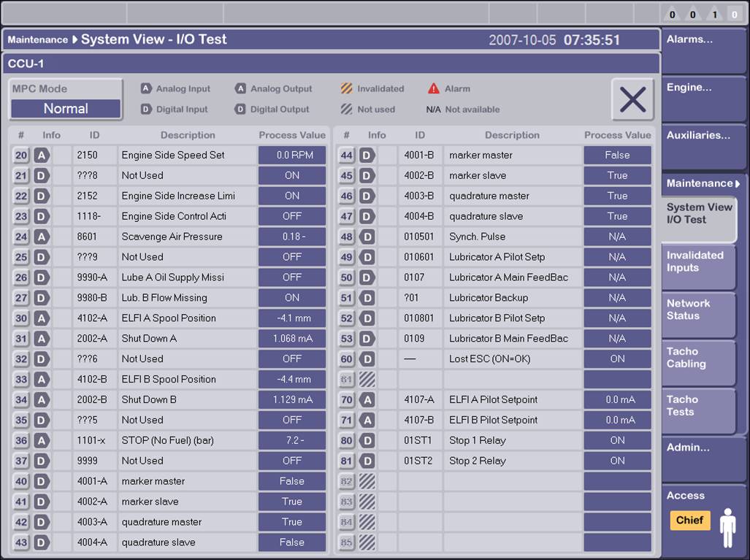This screenshot has width=750, height=560.
Task: Toggle marker master False value for 4001-B
Action: pyautogui.click(x=617, y=156)
